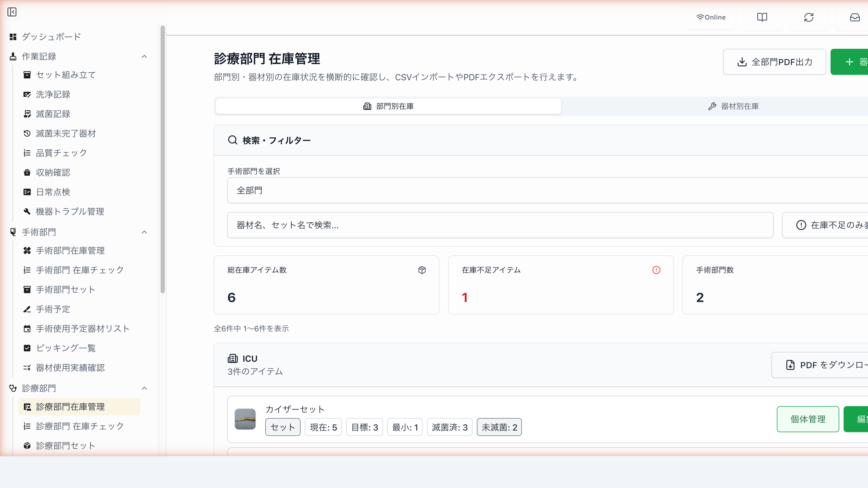Click the green add button with plus
The width and height of the screenshot is (868, 488).
coord(849,62)
